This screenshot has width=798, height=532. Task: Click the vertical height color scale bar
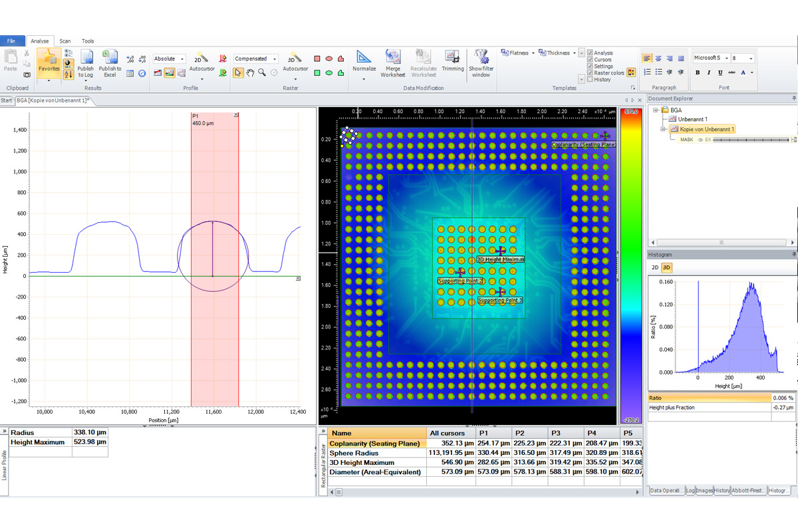point(630,266)
